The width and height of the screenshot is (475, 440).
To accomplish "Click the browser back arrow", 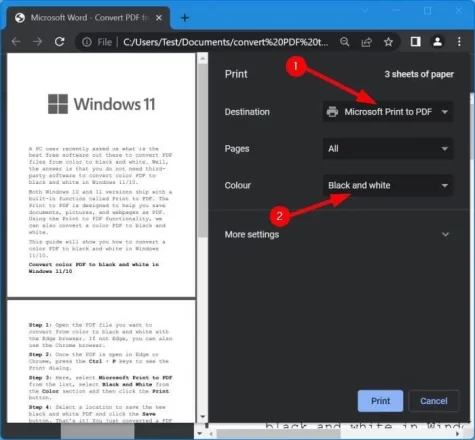I will point(16,42).
